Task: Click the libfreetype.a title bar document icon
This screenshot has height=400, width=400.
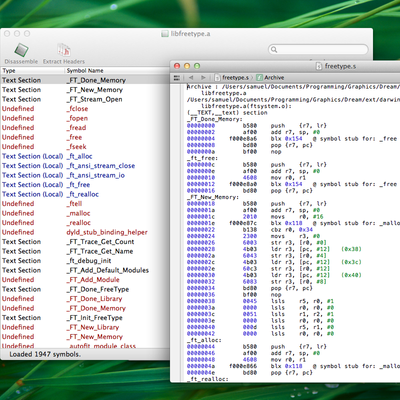Action: click(165, 34)
